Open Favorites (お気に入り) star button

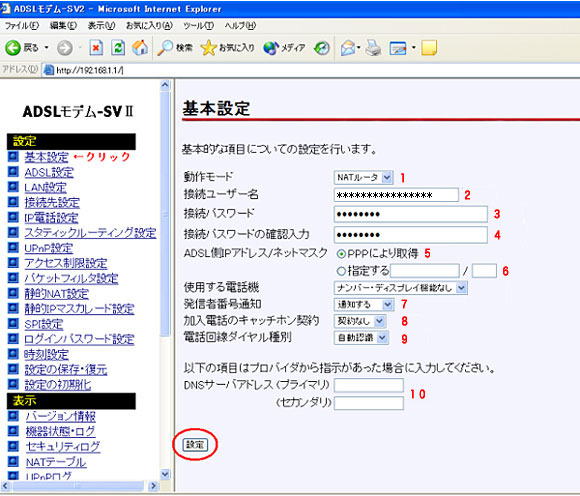[227, 48]
